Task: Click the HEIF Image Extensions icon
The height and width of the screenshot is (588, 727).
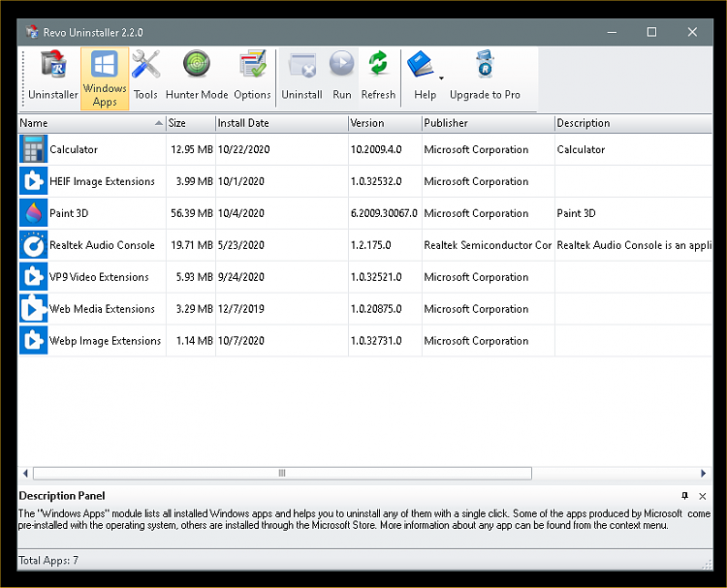Action: 33,181
